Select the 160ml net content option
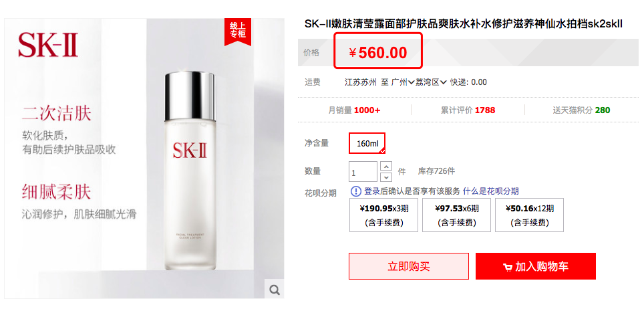 (367, 143)
